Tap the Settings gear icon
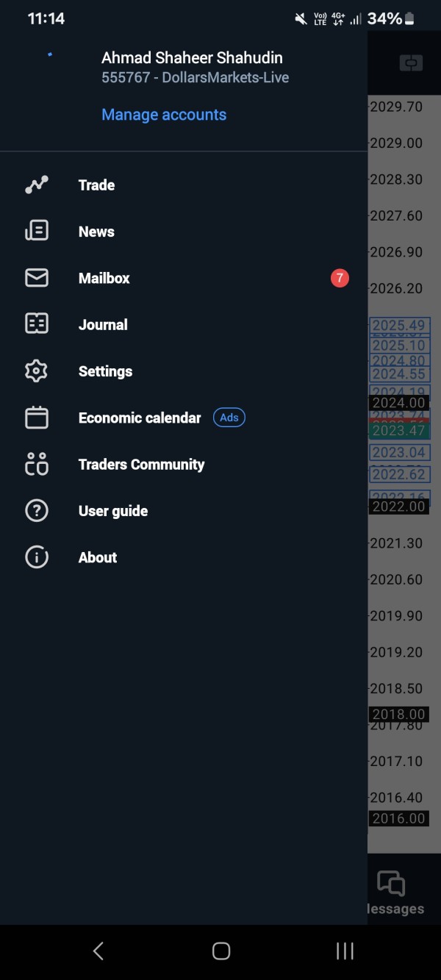 pyautogui.click(x=36, y=371)
